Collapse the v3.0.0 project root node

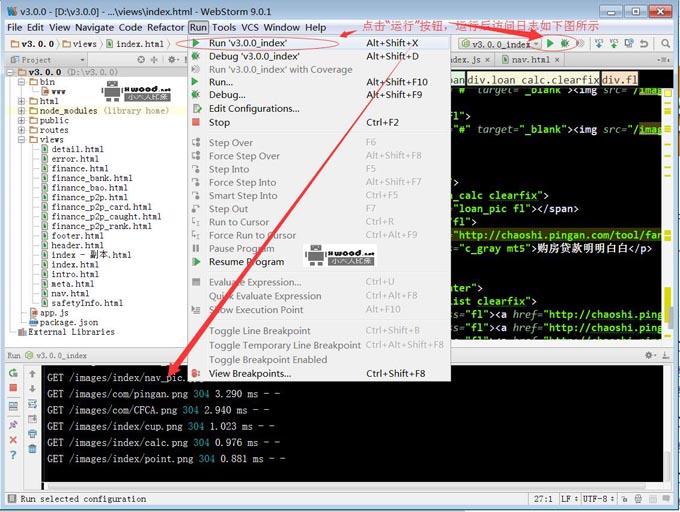pyautogui.click(x=12, y=72)
